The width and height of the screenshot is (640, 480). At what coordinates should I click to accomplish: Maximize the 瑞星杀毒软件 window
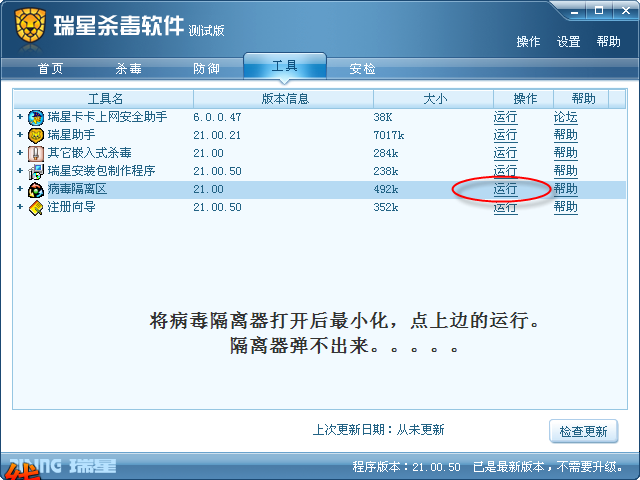[599, 11]
